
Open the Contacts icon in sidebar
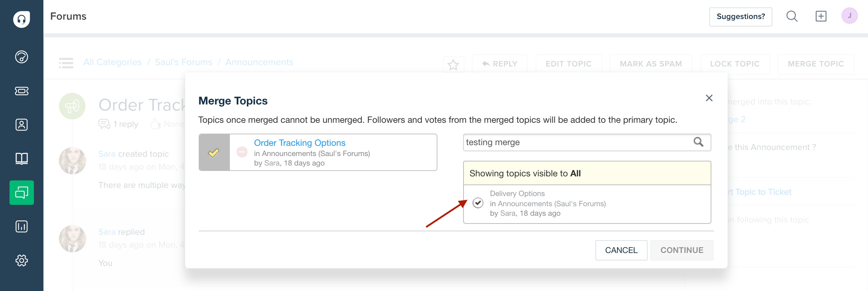click(21, 125)
